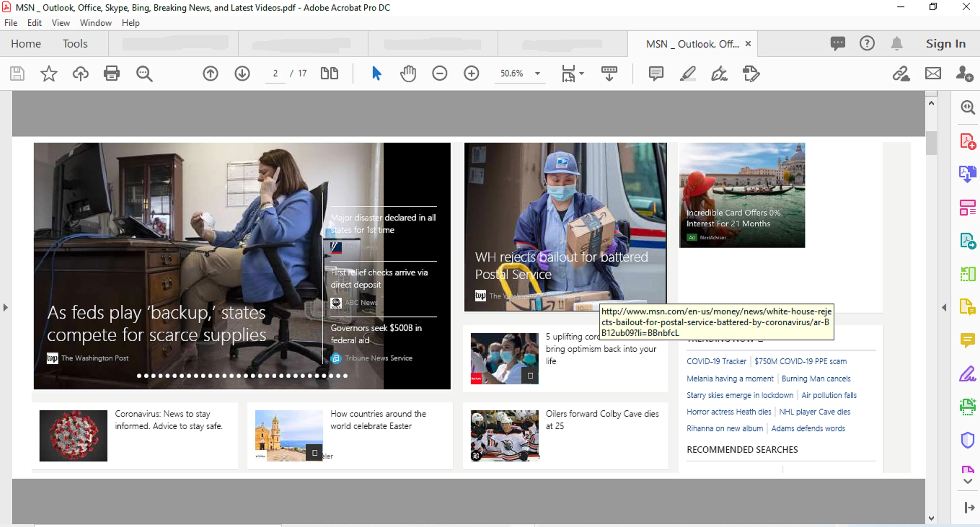
Task: Expand the left navigation pane arrow
Action: (x=5, y=307)
